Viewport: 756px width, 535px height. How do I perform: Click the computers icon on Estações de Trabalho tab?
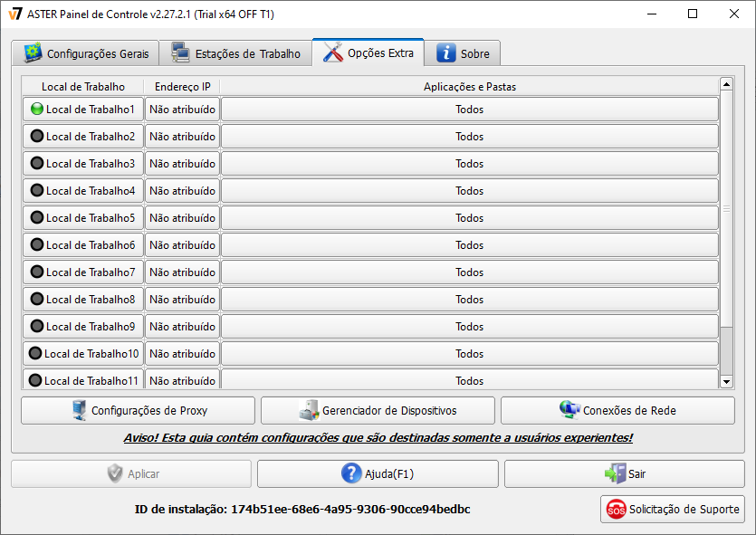[x=181, y=53]
